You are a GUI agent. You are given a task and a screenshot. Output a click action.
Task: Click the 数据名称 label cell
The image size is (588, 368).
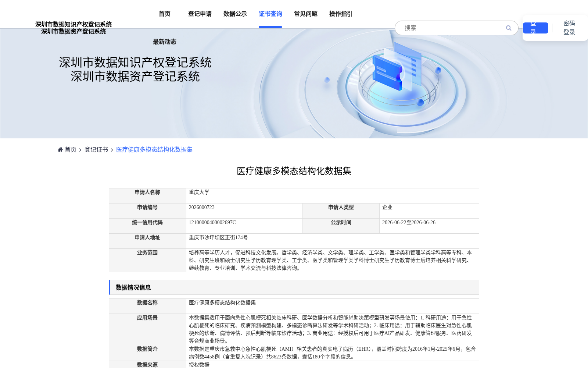pos(147,306)
